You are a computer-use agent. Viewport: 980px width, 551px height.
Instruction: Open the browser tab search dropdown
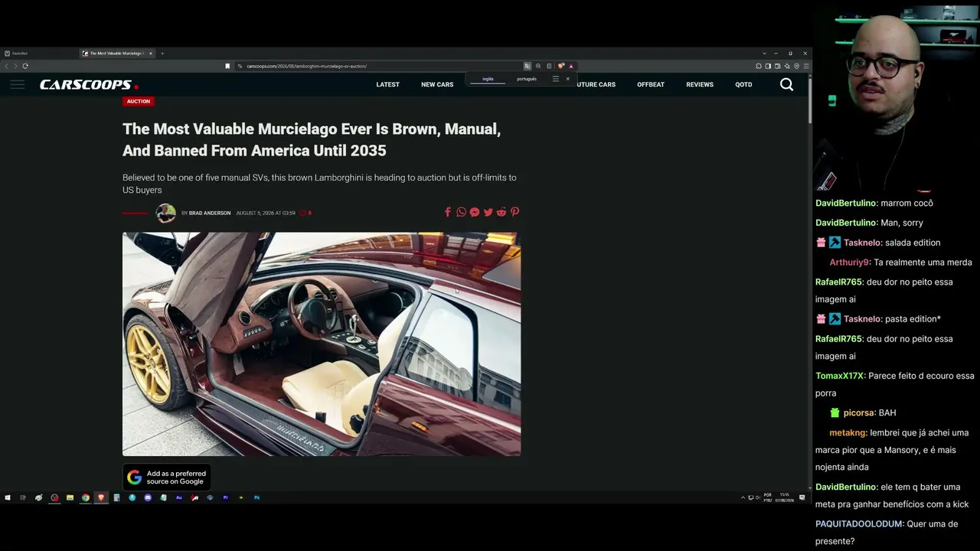point(764,54)
